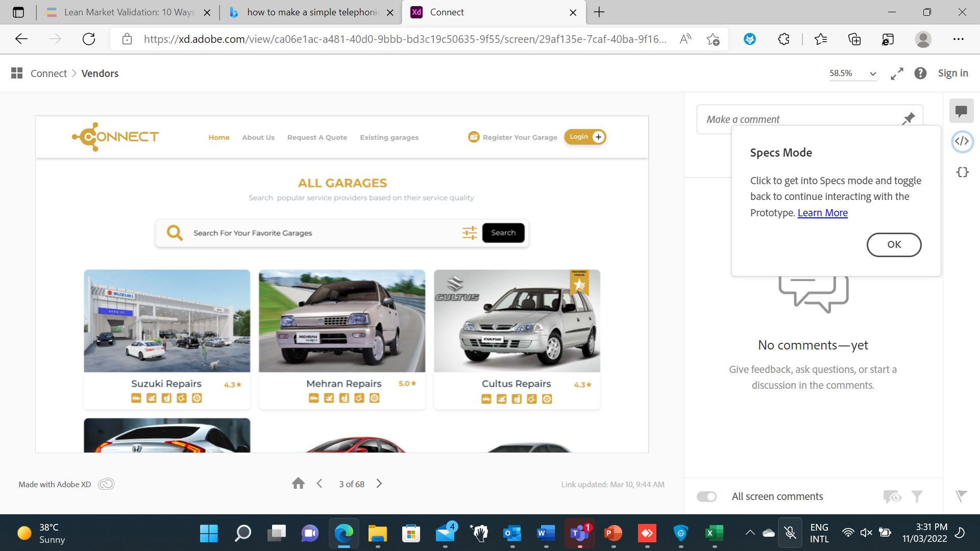Open Specs mode code icon
Screen dimensions: 980x551
[x=962, y=141]
